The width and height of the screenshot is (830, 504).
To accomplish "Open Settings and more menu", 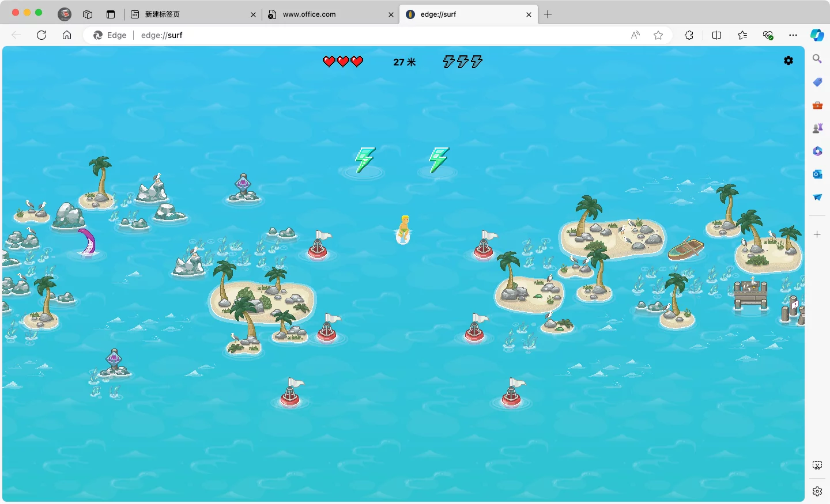I will click(793, 35).
